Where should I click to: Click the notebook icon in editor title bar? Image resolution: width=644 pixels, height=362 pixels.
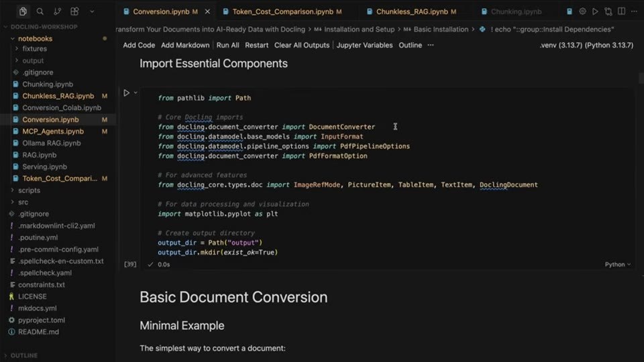(570, 11)
